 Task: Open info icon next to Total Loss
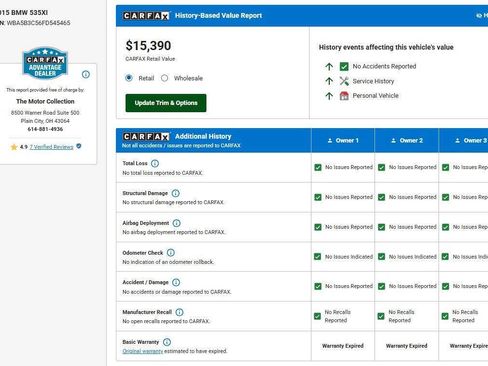pyautogui.click(x=155, y=163)
